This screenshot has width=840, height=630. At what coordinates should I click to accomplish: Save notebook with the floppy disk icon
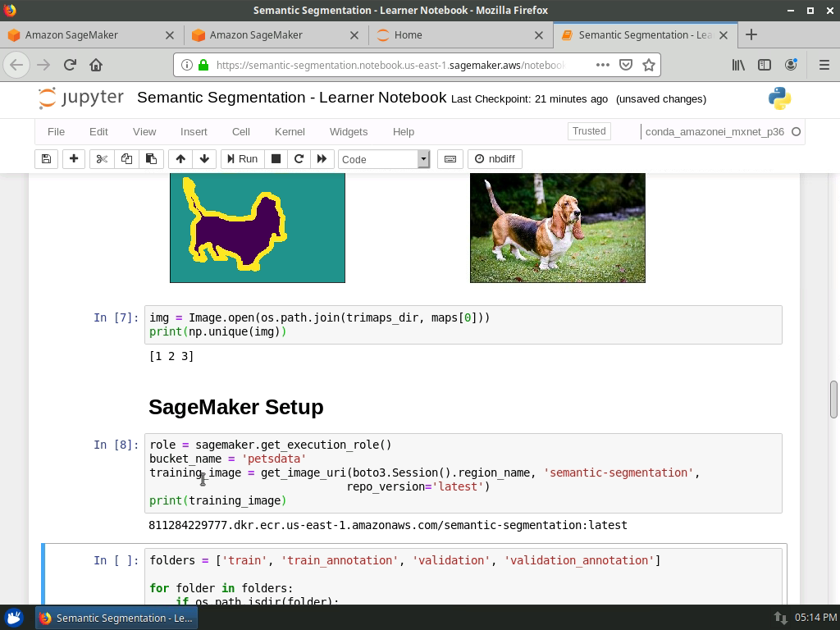46,159
